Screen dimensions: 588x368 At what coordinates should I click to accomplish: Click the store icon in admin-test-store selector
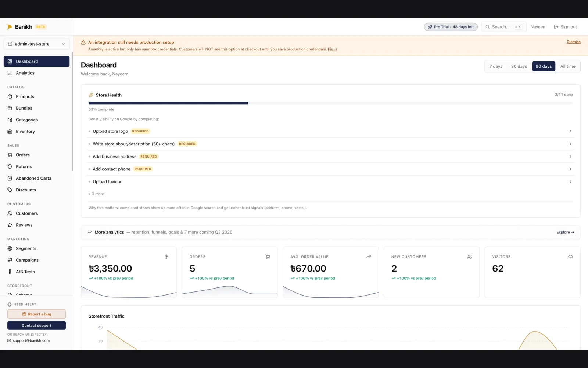pyautogui.click(x=10, y=44)
